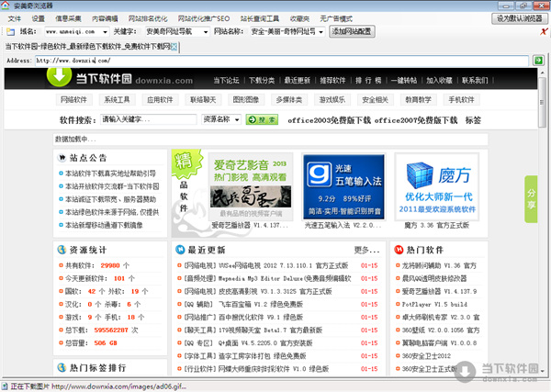Open the 网站名称 dropdown

(320, 32)
